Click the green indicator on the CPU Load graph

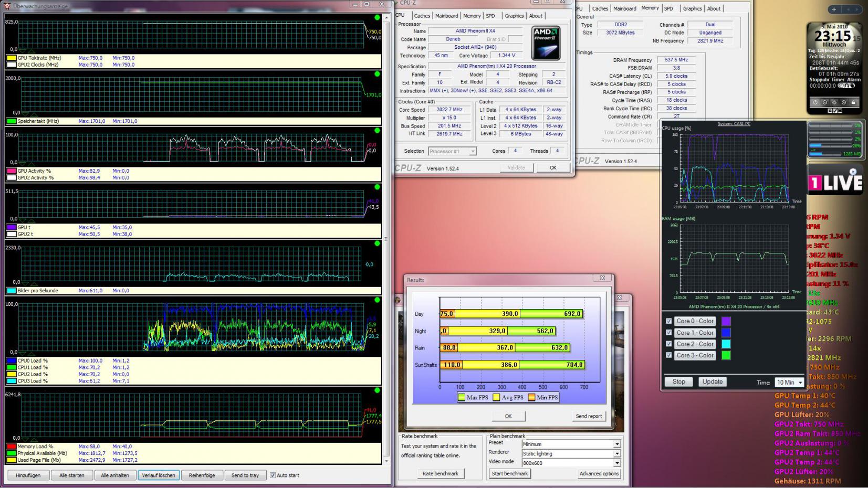click(x=377, y=300)
